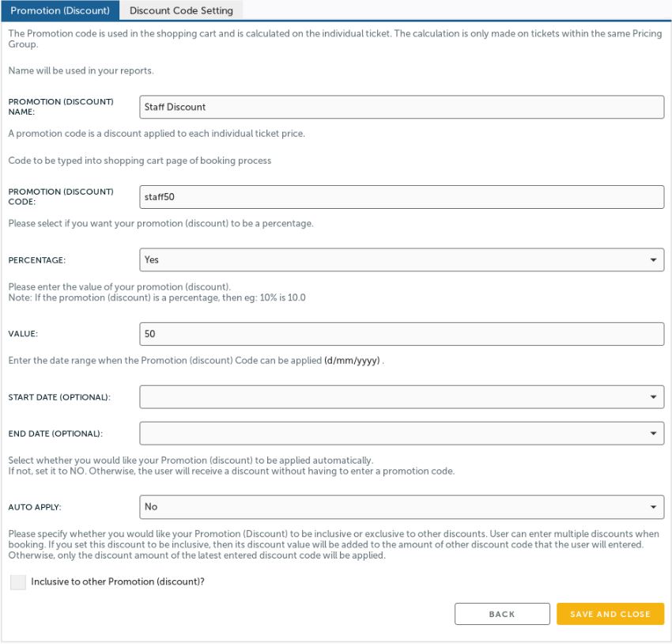Click the 'PROMOTION (DISCOUNT) NAME:' label
672x644 pixels.
point(61,107)
